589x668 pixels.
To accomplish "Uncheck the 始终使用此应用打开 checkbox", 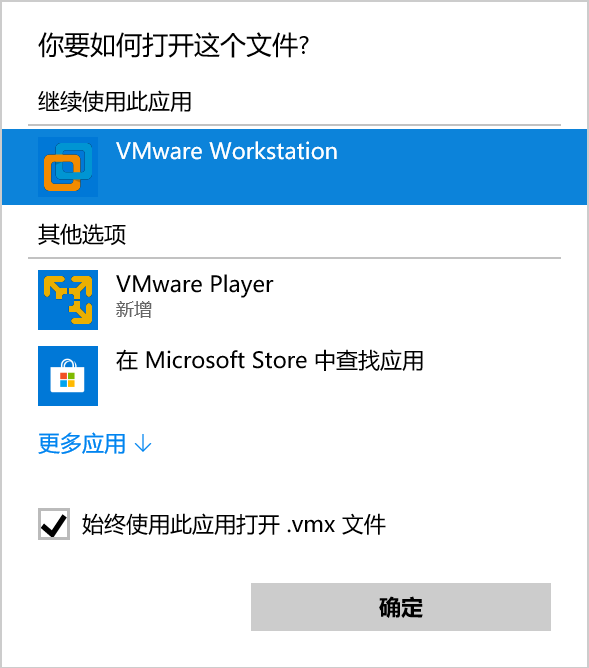I will (x=54, y=524).
